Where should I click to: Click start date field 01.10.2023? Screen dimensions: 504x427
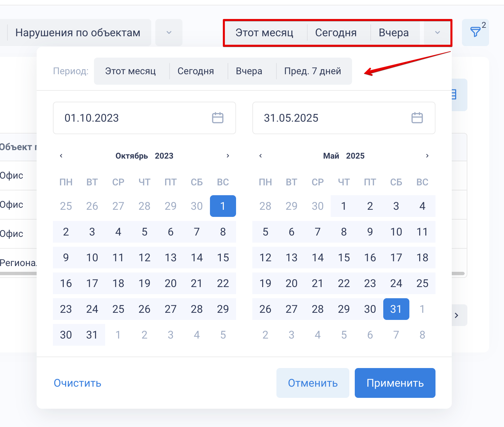pyautogui.click(x=144, y=118)
